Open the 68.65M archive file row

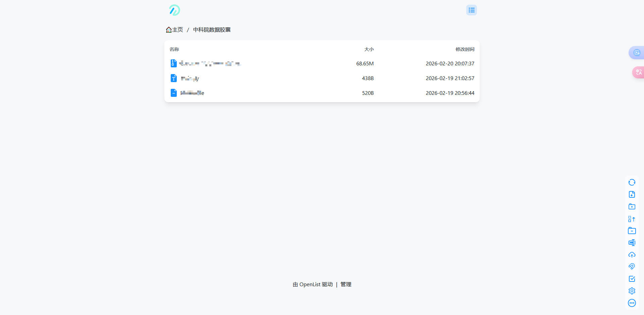tap(210, 63)
